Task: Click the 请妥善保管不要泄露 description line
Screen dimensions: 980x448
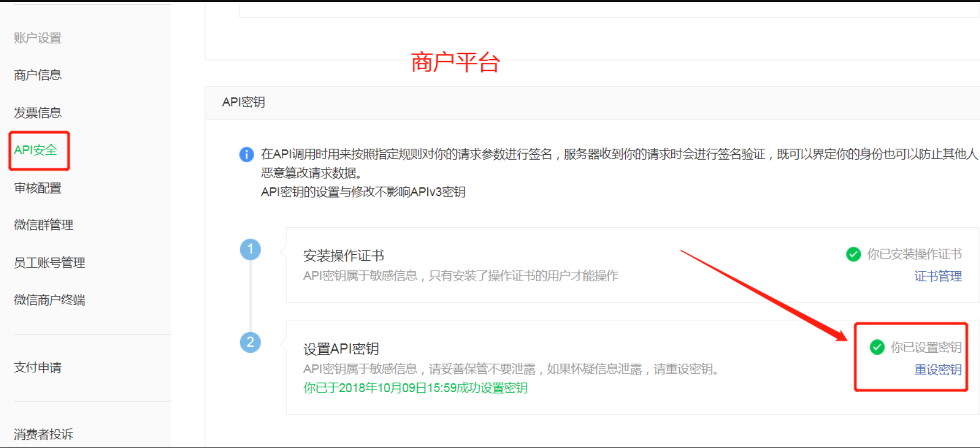Action: click(x=511, y=370)
